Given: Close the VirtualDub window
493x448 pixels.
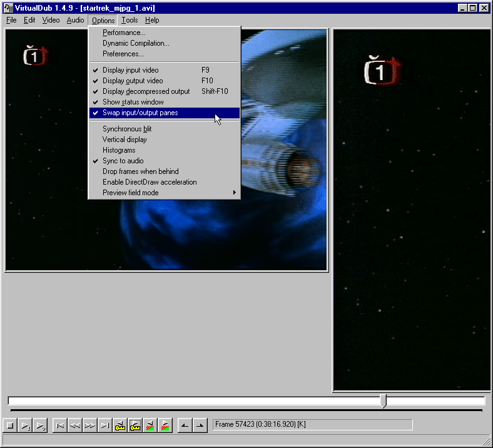Looking at the screenshot, I should click(484, 8).
